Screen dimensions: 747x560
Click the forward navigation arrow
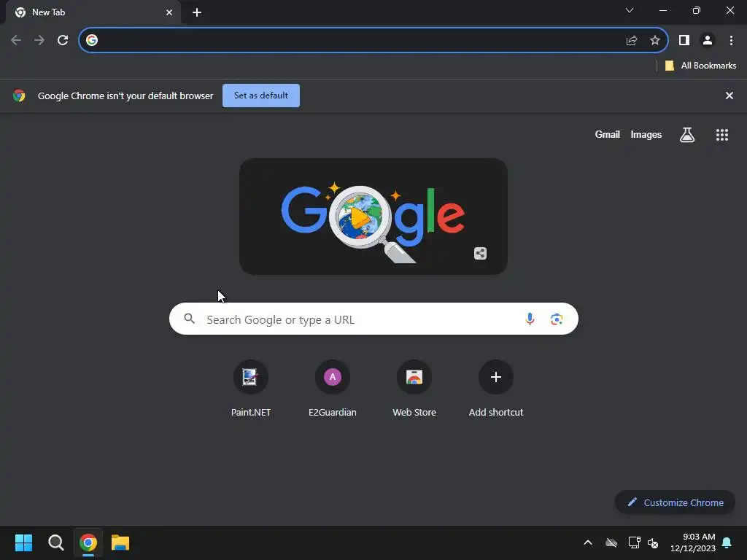click(39, 40)
